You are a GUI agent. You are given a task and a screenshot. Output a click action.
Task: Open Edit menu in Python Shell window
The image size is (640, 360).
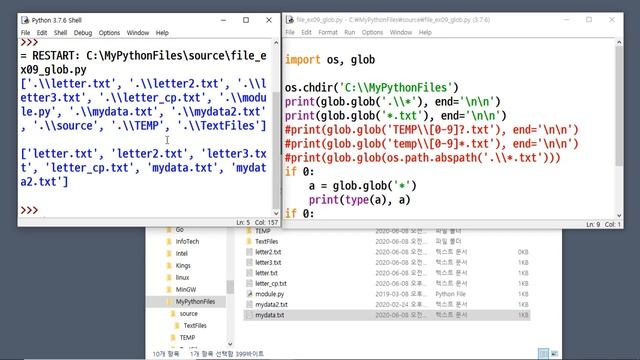(x=42, y=33)
